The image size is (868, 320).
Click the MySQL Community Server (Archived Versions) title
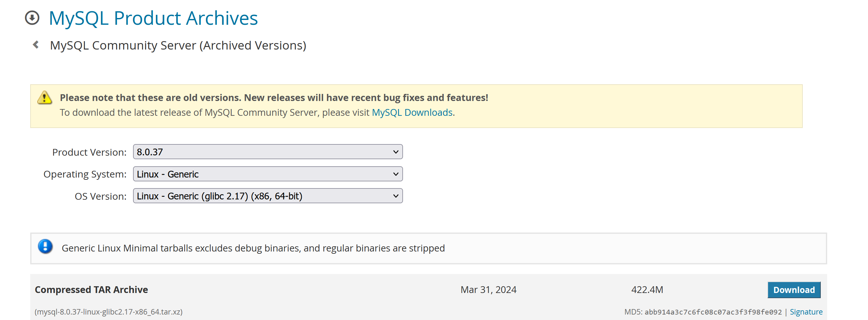(x=178, y=46)
